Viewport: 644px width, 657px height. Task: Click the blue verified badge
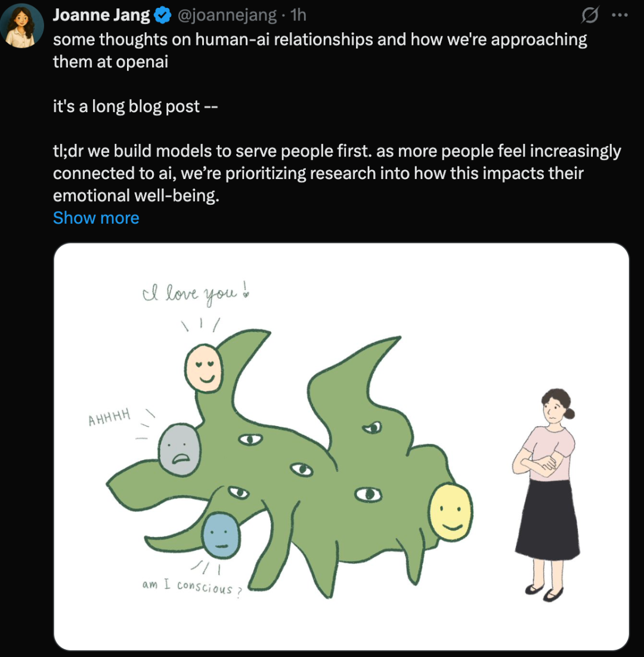click(x=163, y=16)
